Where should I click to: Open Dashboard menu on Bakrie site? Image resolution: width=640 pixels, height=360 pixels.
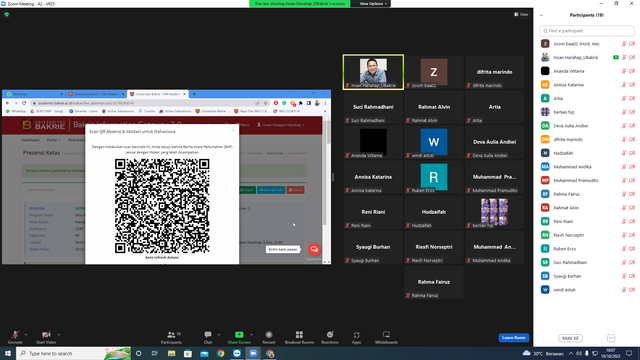(x=31, y=140)
